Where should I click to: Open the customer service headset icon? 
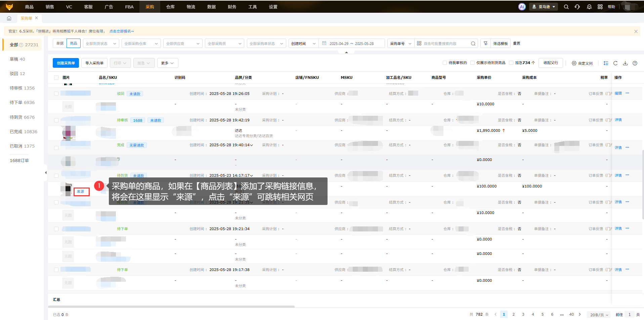pyautogui.click(x=577, y=7)
